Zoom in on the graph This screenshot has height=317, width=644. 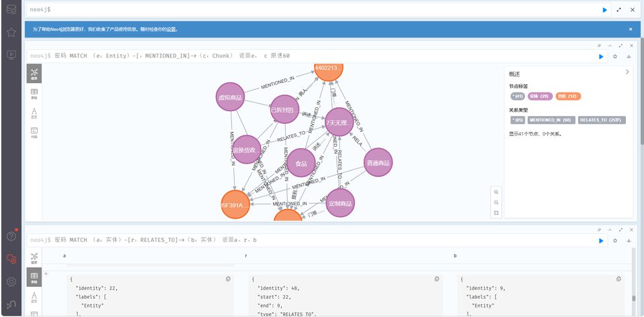coord(496,192)
